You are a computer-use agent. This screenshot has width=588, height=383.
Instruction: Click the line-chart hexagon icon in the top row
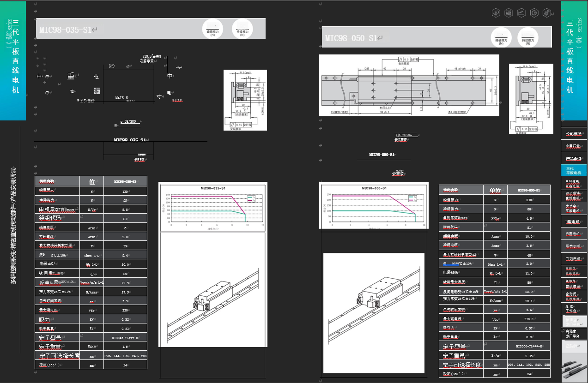[x=521, y=13]
